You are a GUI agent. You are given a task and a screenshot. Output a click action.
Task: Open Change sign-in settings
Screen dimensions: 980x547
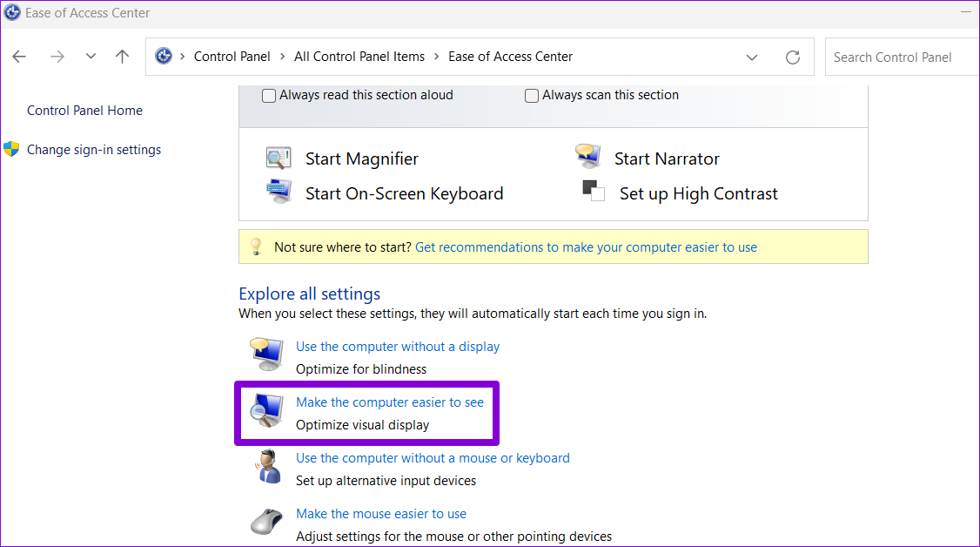click(x=93, y=150)
